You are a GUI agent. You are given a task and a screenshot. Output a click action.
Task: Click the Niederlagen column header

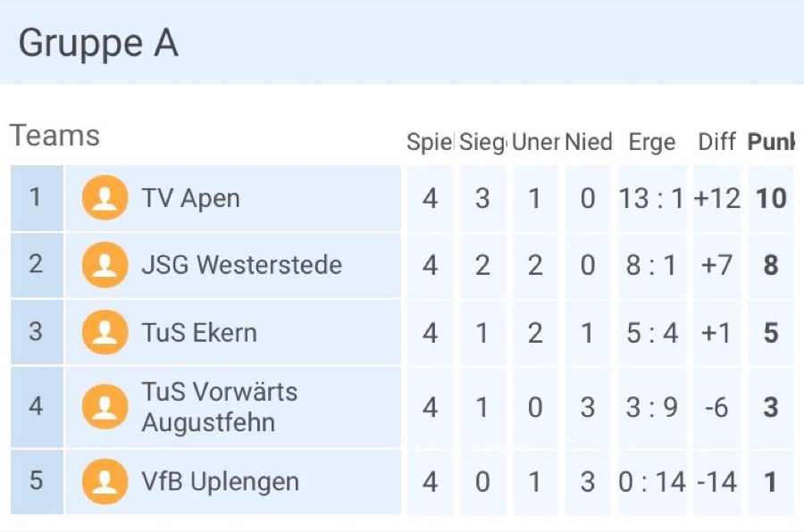point(588,142)
